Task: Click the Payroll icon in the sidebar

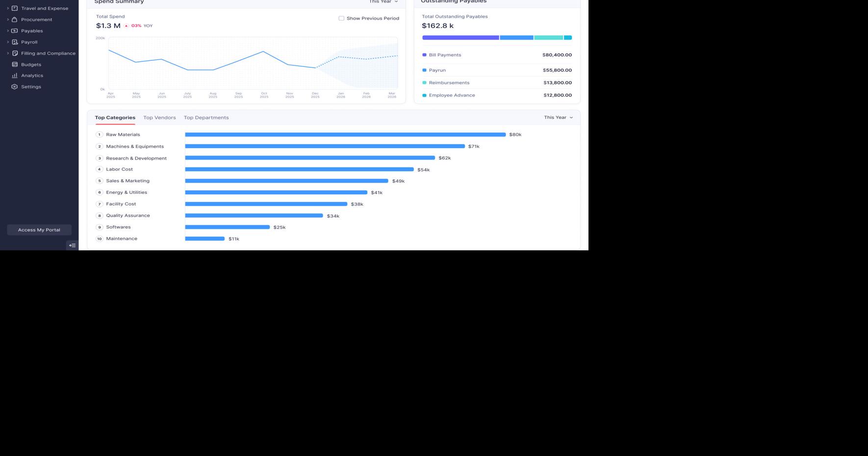Action: pyautogui.click(x=13, y=42)
